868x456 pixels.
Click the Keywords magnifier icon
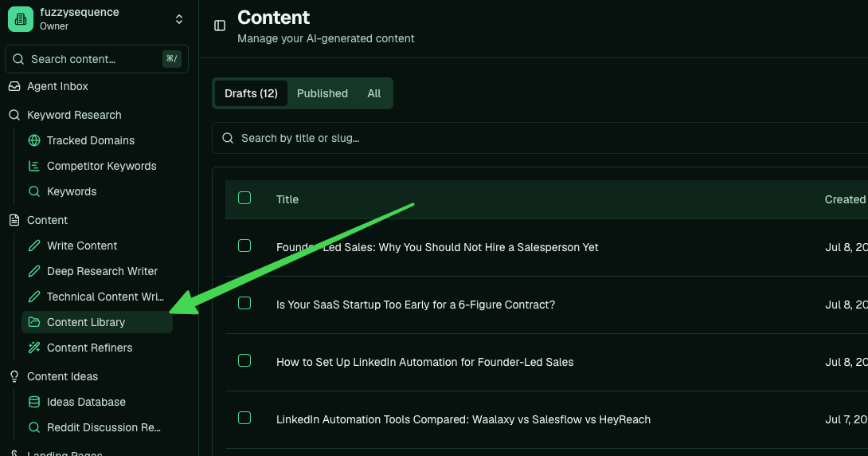tap(34, 191)
